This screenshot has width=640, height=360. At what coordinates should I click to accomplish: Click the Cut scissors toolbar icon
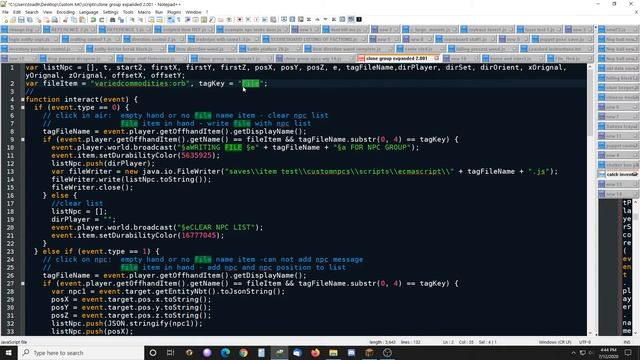[65, 20]
